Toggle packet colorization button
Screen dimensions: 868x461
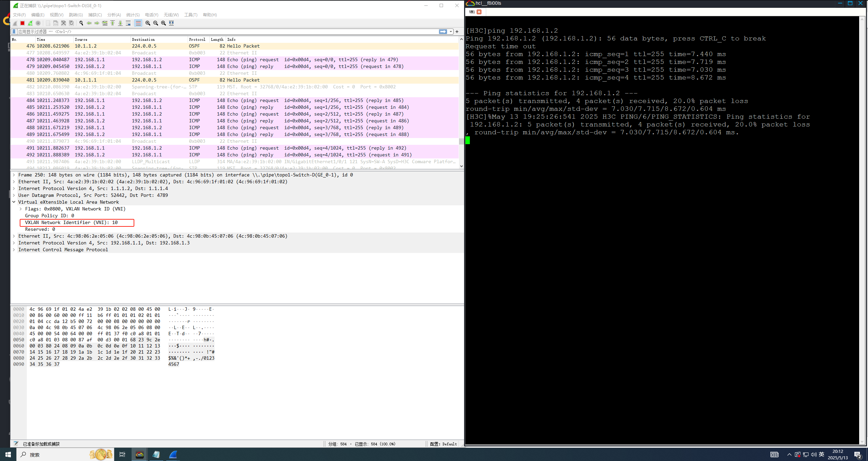[138, 23]
